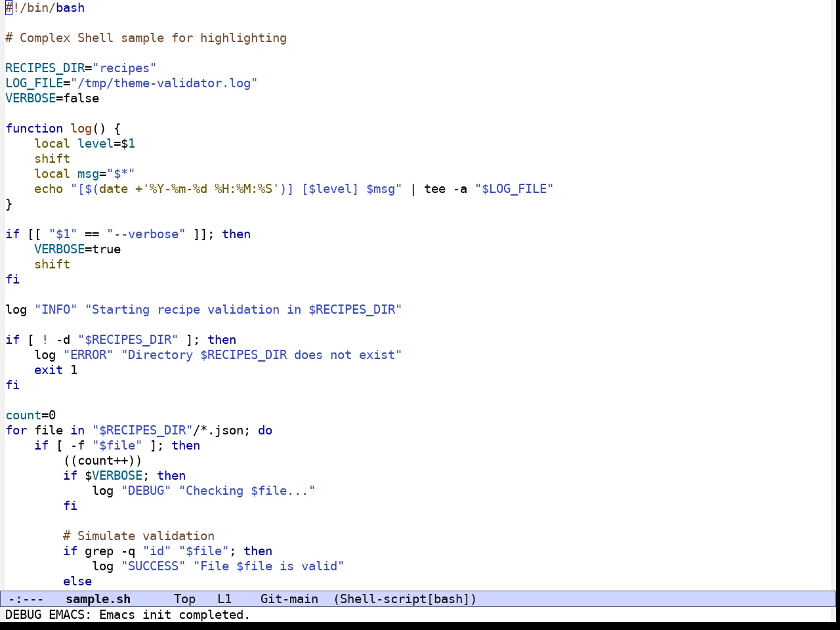Click the 'tee -a' command text
The image size is (840, 630).
pyautogui.click(x=446, y=189)
